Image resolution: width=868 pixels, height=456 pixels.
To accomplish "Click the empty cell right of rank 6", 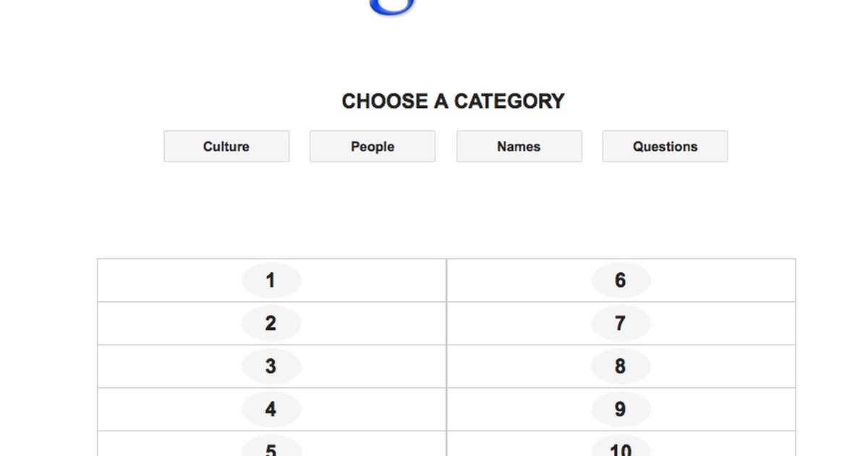I will pyautogui.click(x=723, y=281).
